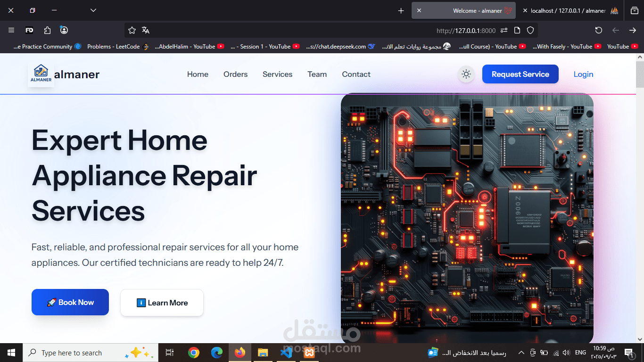
Task: Open Task View on the taskbar
Action: tap(170, 353)
